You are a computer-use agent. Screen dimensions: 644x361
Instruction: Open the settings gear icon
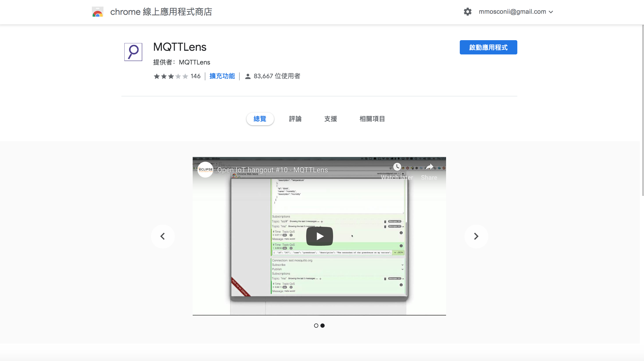click(x=467, y=12)
